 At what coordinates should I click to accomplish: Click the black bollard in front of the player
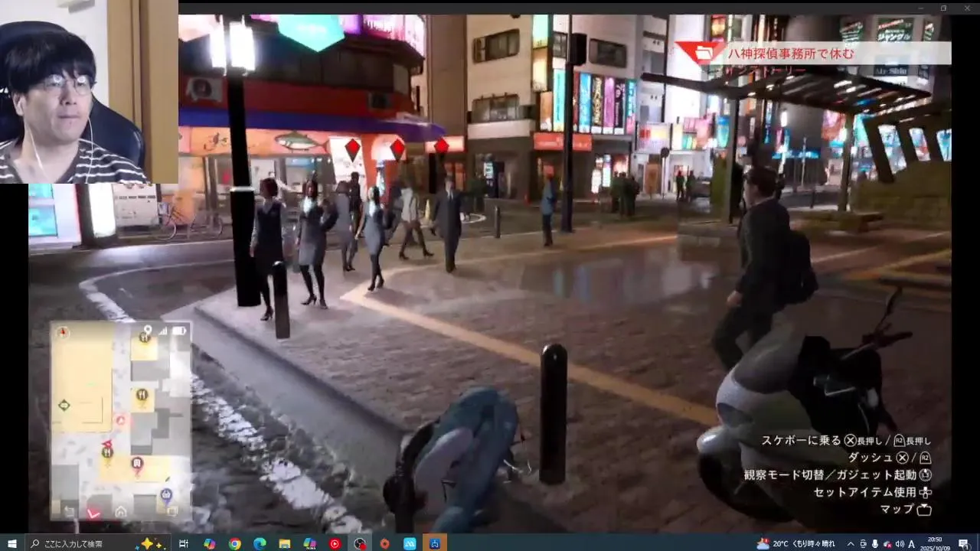click(x=554, y=413)
